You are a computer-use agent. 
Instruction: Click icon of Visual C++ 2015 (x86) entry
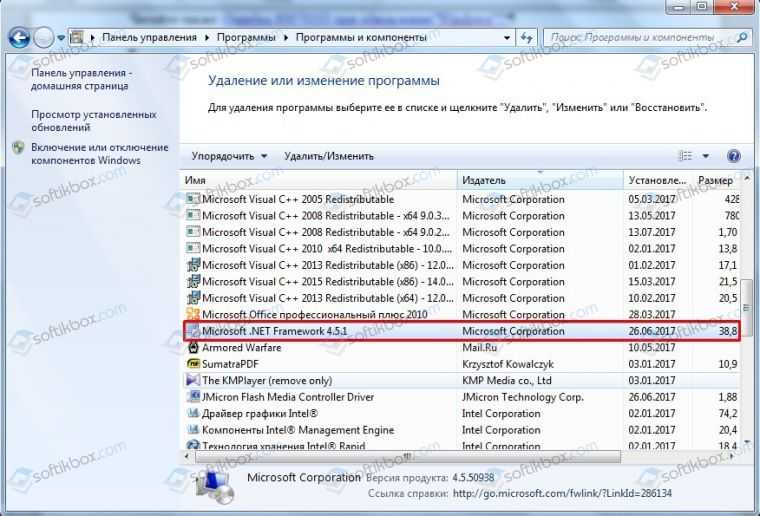[x=193, y=281]
